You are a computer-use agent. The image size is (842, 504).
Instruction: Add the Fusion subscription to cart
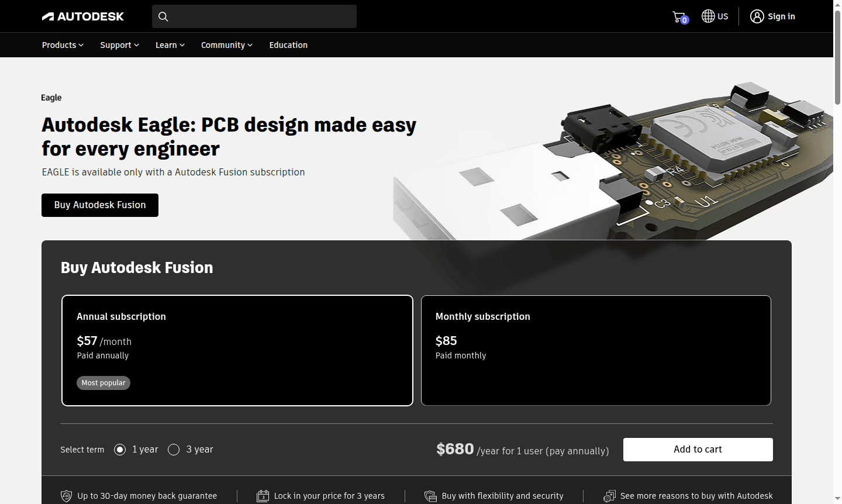point(697,449)
